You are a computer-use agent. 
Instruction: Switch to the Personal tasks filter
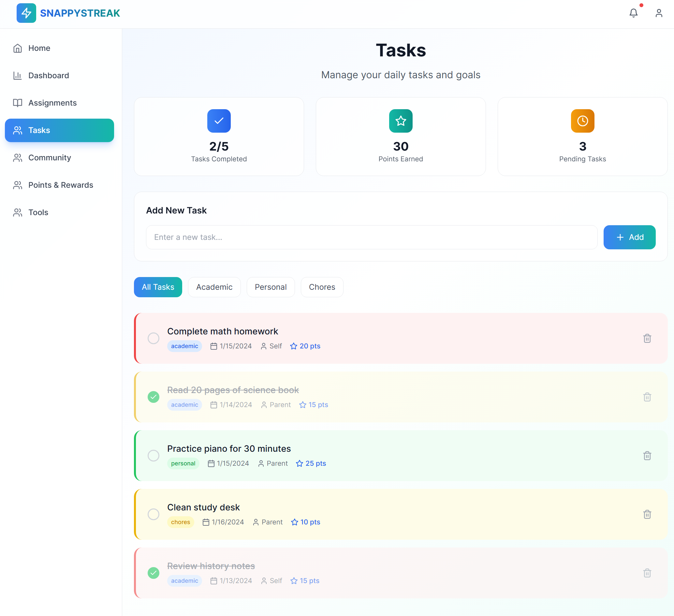point(271,287)
